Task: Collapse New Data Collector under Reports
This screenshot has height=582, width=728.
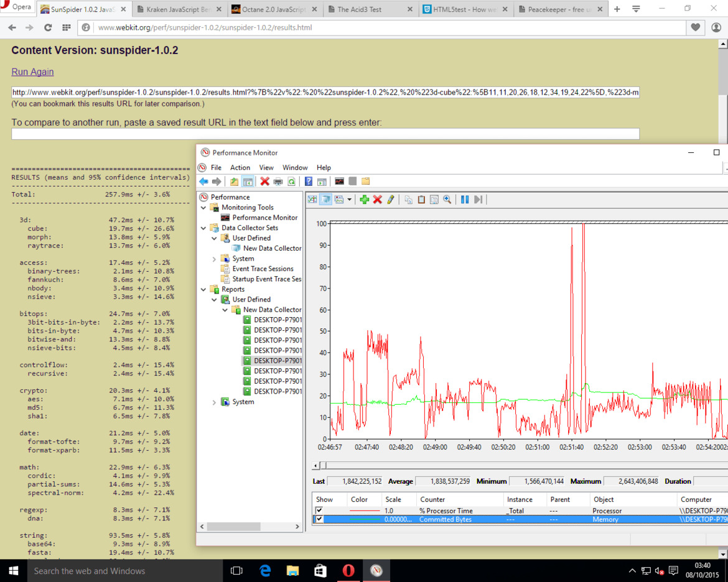Action: click(x=225, y=310)
